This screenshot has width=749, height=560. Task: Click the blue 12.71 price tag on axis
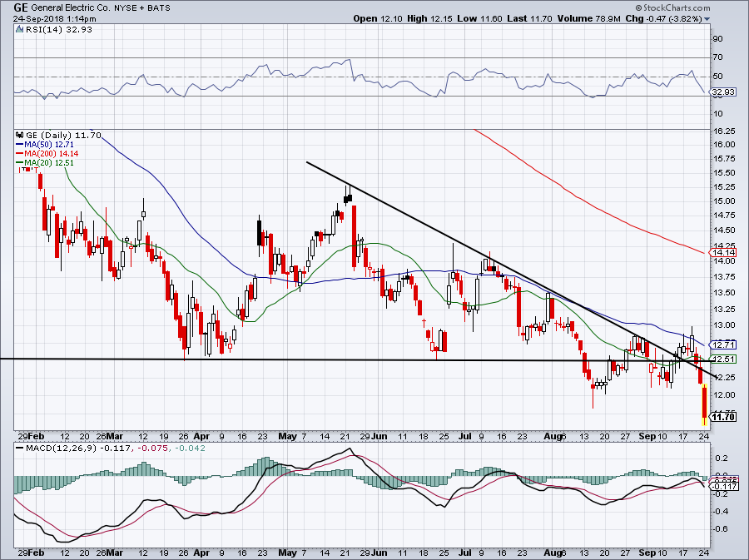click(724, 344)
